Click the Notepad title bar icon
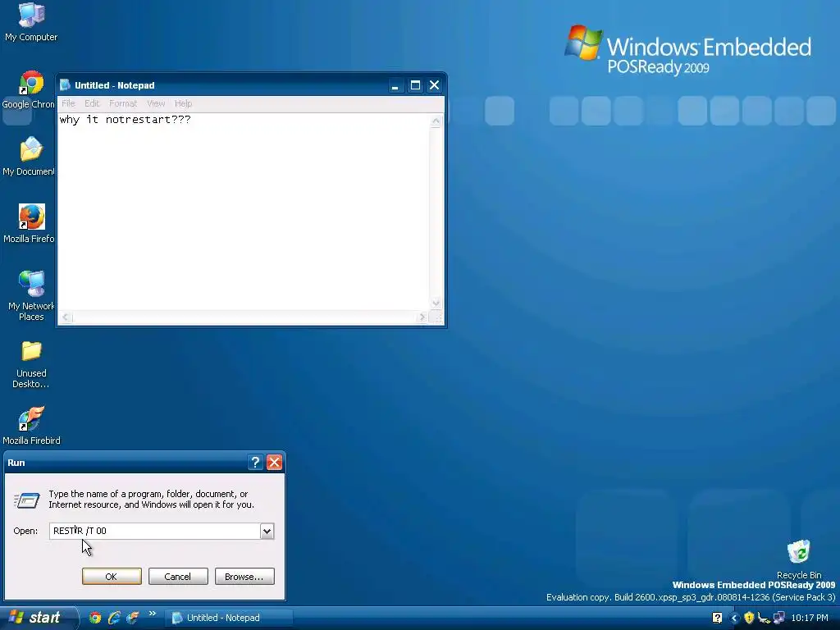840x630 pixels. 65,85
